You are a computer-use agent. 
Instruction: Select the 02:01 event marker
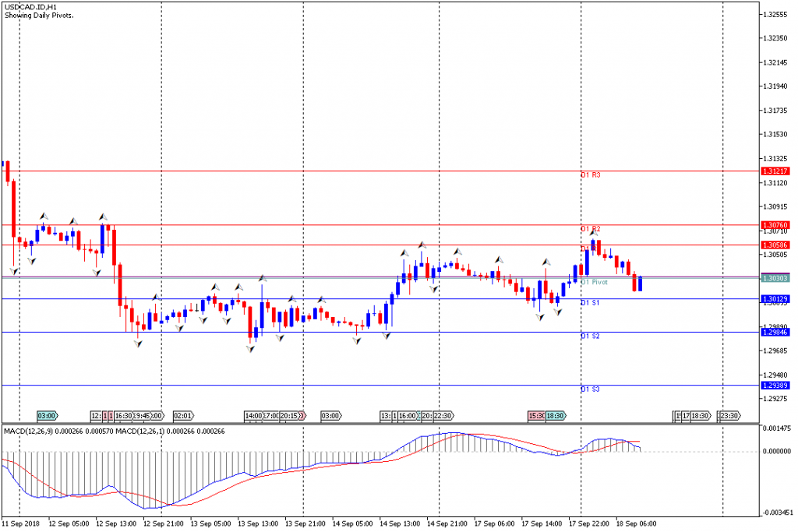[x=182, y=416]
